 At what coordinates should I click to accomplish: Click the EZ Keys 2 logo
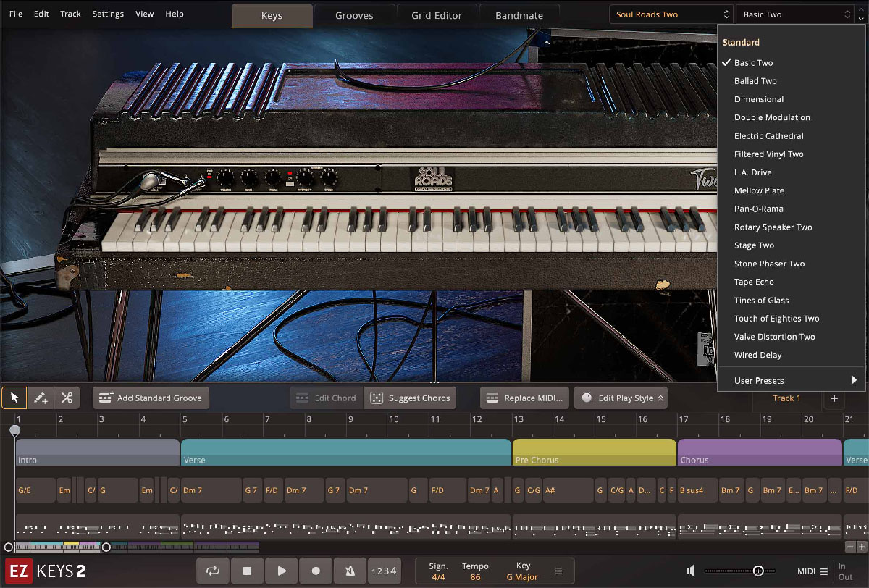(x=46, y=571)
